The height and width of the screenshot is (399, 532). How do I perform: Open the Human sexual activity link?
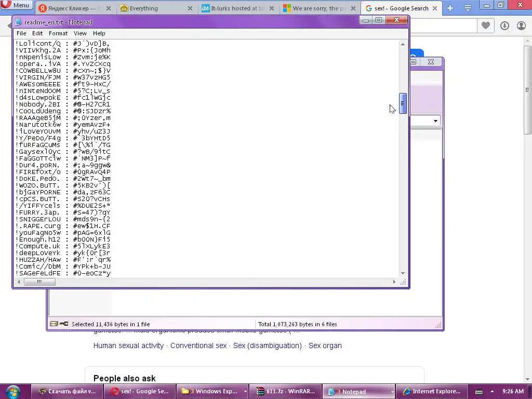tap(128, 345)
